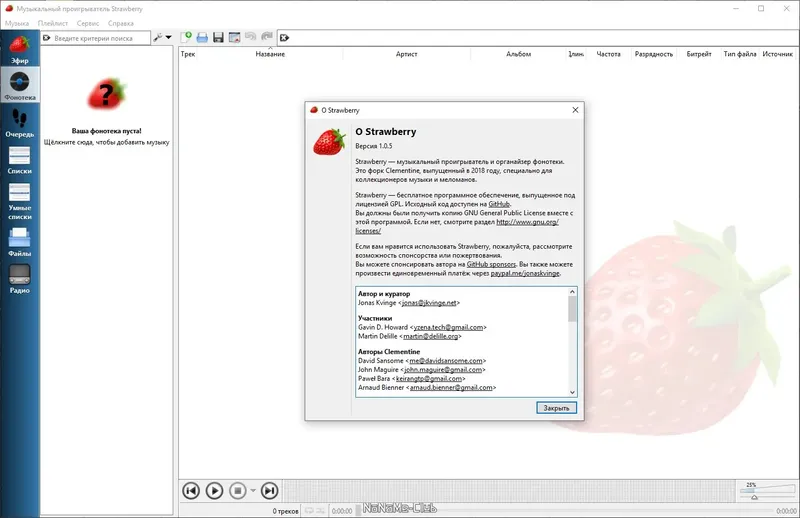The width and height of the screenshot is (800, 518).
Task: Click yzena.tech@gmail.com email link
Action: click(x=448, y=327)
